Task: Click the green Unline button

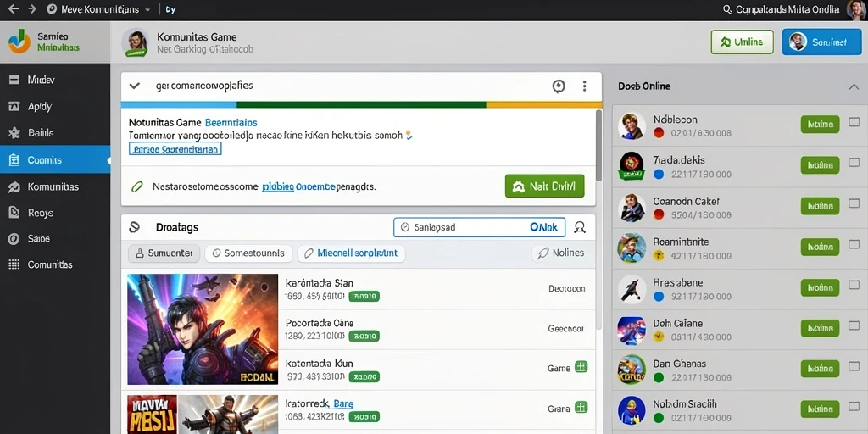Action: pyautogui.click(x=742, y=42)
